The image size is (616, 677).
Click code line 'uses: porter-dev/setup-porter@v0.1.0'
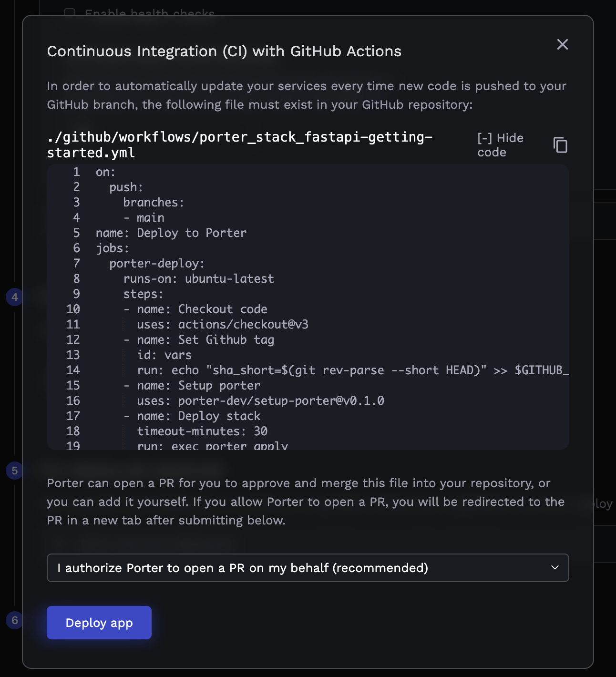(x=260, y=401)
